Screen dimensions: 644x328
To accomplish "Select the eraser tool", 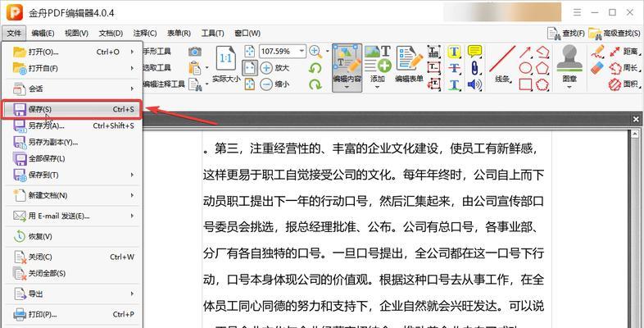I will coord(597,68).
